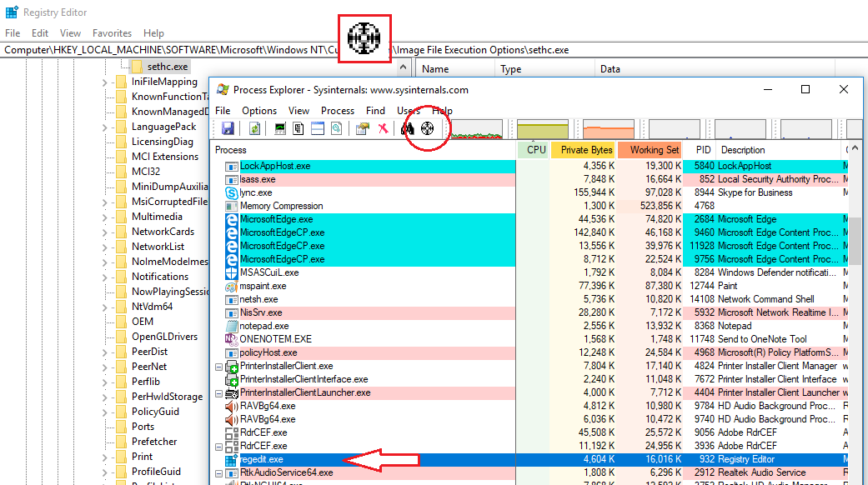The height and width of the screenshot is (485, 868).
Task: Click the folder icon next to OpenGLDrivers
Action: pos(121,337)
